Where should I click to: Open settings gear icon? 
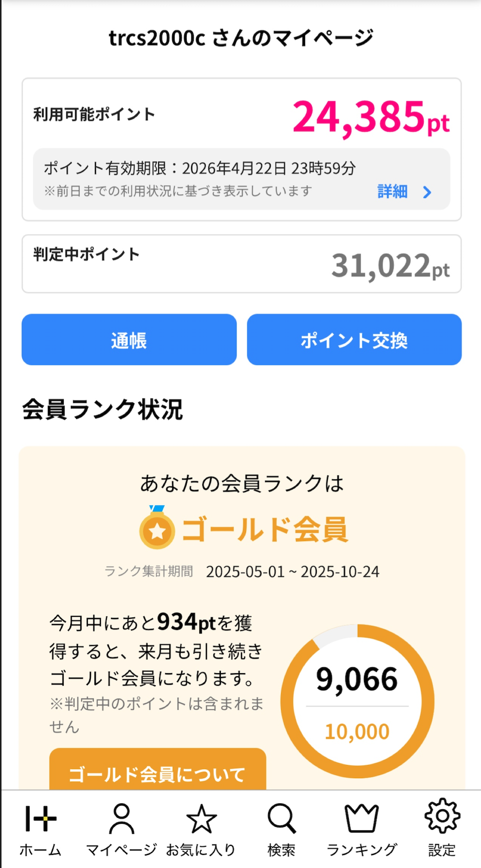(x=442, y=817)
